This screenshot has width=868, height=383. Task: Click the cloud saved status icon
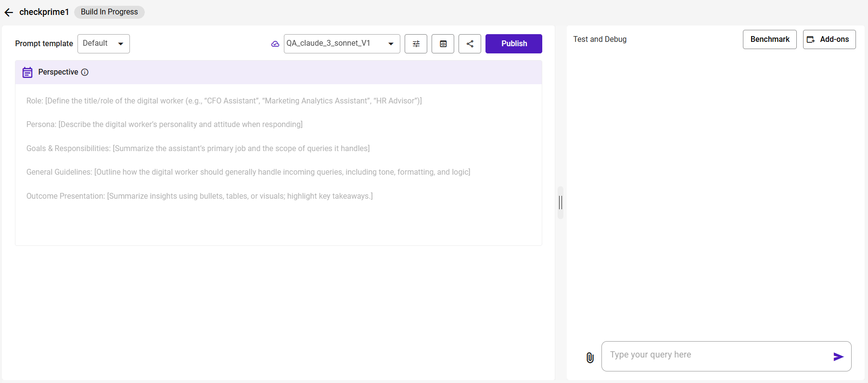[x=275, y=44]
